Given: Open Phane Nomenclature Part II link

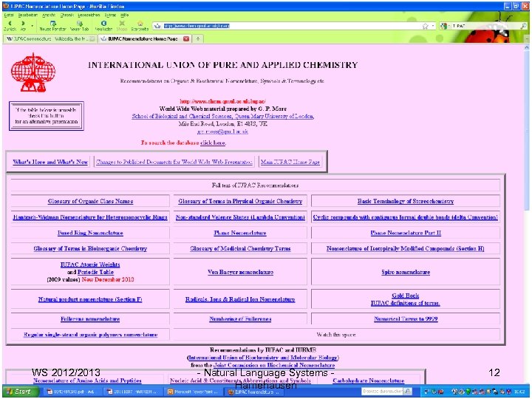Looking at the screenshot, I should pos(406,233).
